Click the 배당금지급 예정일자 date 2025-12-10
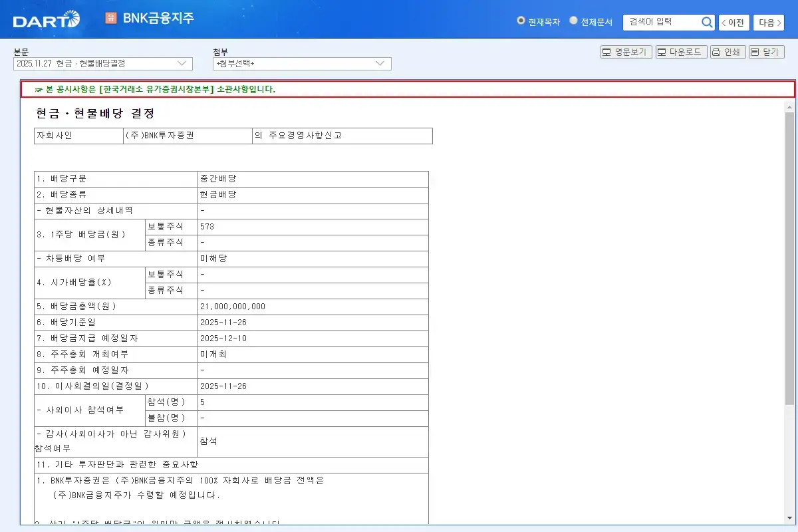Viewport: 798px width, 532px height. click(223, 338)
